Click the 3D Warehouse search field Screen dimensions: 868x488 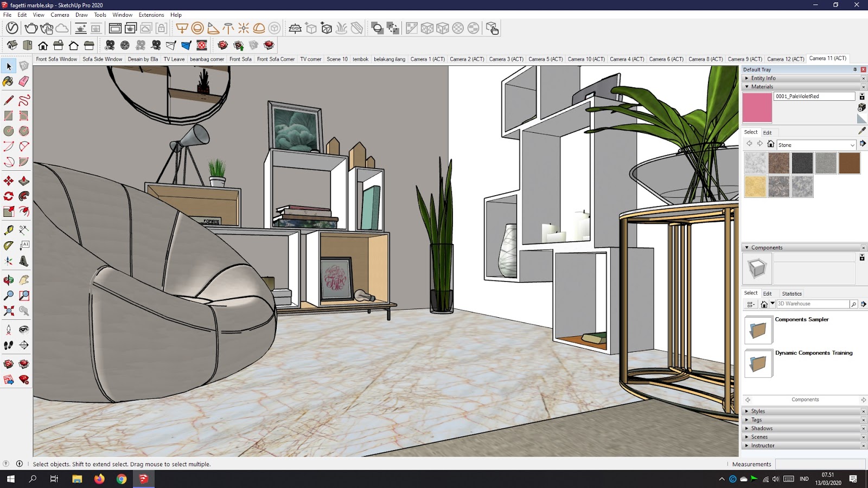coord(812,304)
